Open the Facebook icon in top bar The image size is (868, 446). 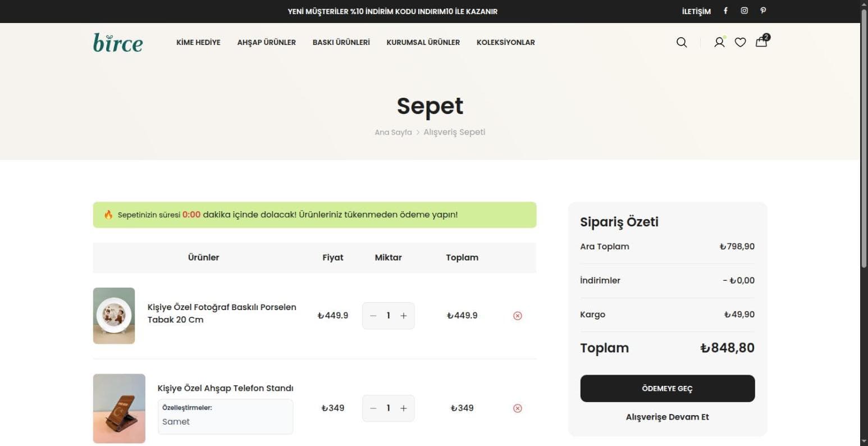(725, 11)
